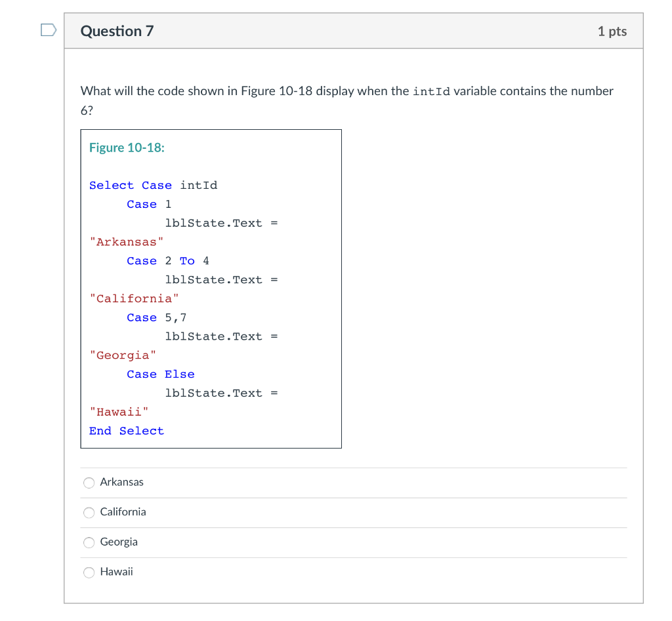Click the Case 2 To 4 line

167,260
